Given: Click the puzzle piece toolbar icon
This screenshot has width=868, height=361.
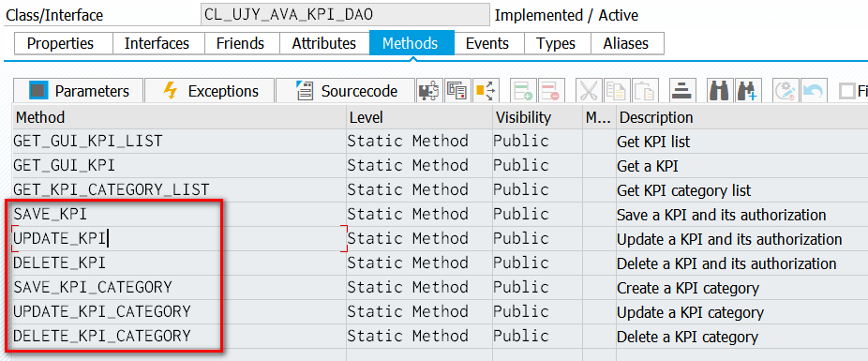Looking at the screenshot, I should 429,91.
